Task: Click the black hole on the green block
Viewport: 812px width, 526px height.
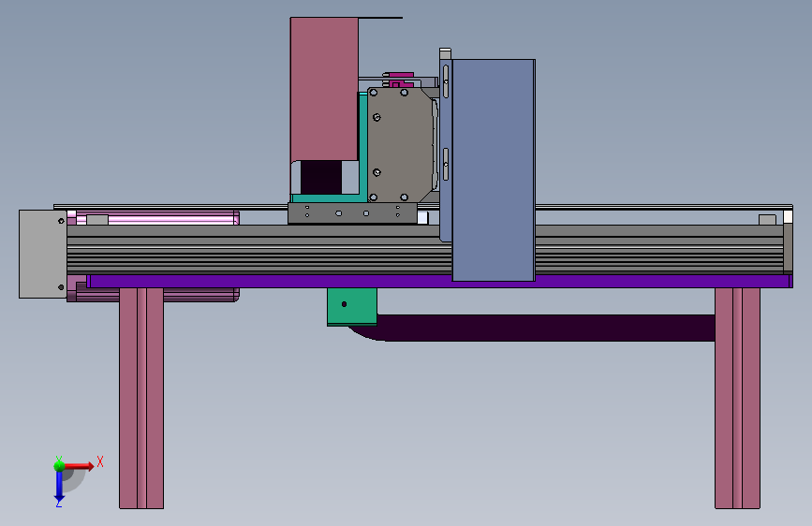Action: [345, 304]
